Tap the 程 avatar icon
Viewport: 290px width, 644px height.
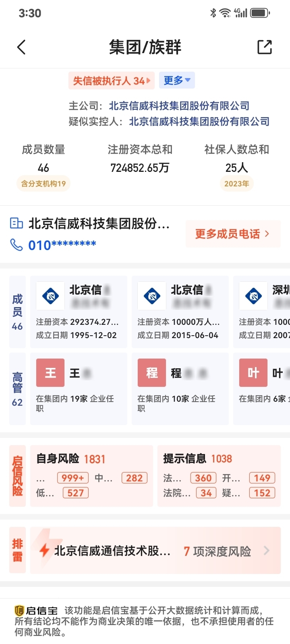pos(152,373)
